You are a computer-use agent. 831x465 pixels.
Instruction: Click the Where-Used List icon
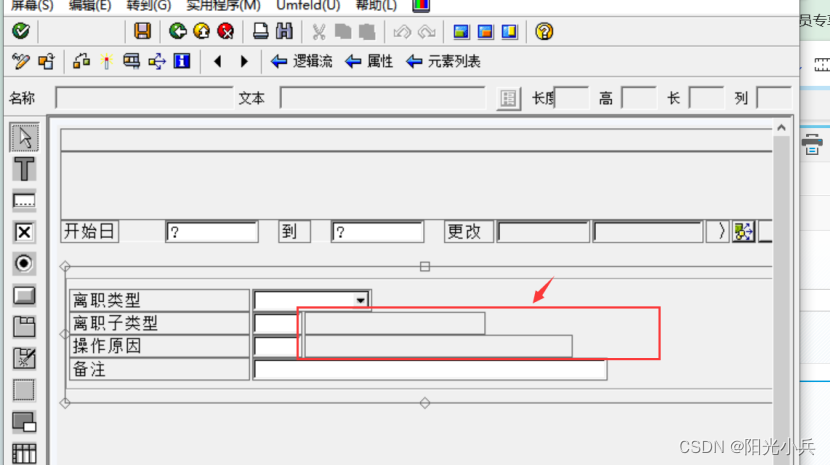click(x=131, y=62)
